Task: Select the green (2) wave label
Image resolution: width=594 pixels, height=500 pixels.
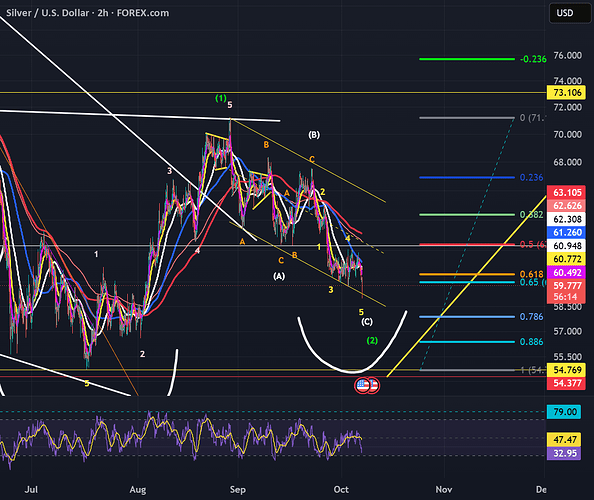Action: coord(372,340)
